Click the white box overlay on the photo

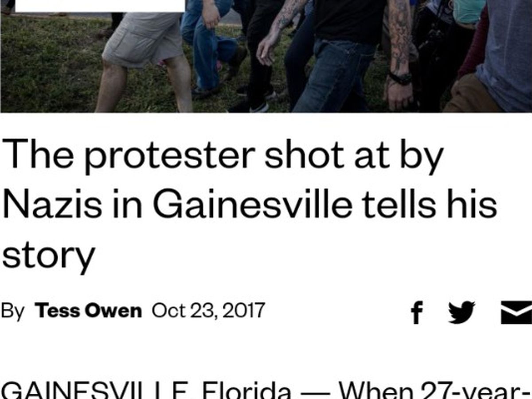100,6
